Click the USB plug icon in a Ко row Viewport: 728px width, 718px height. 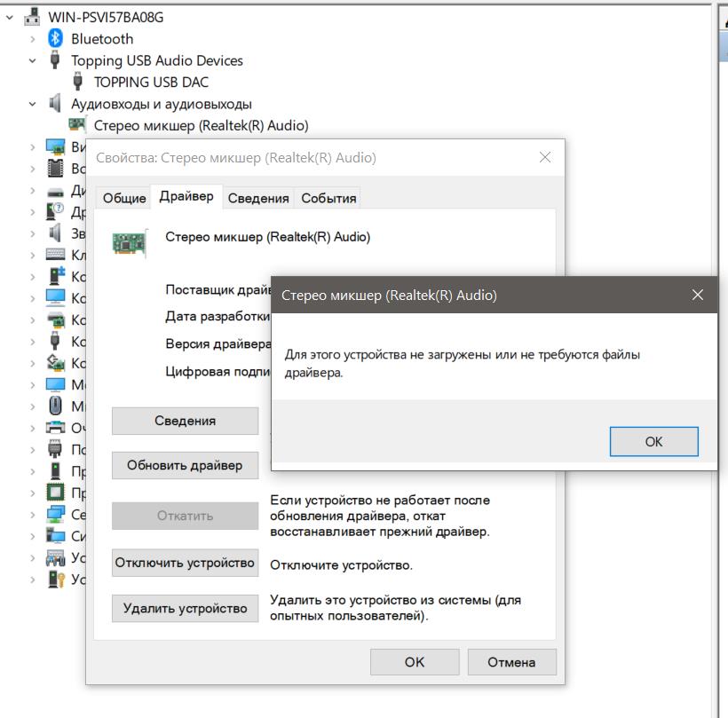pyautogui.click(x=55, y=341)
